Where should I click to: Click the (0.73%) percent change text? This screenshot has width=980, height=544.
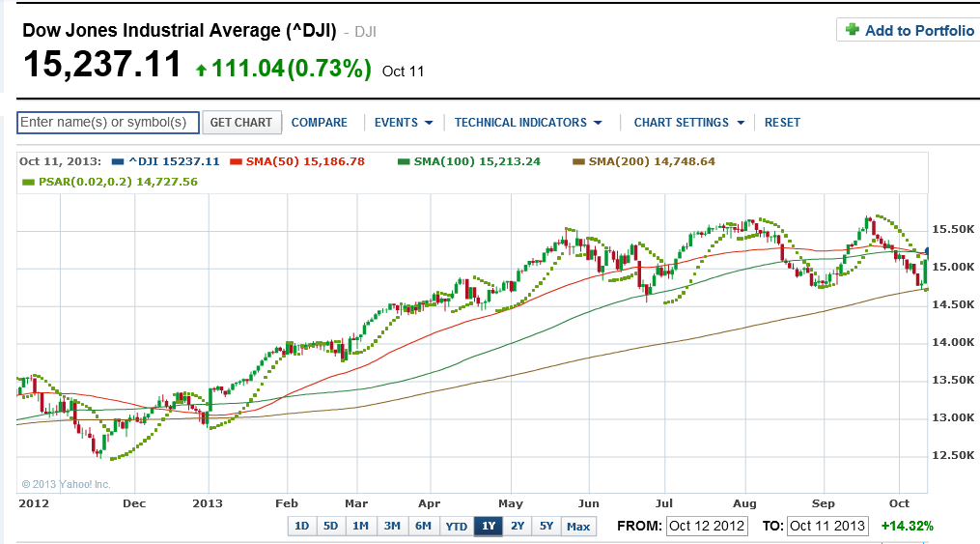(329, 69)
